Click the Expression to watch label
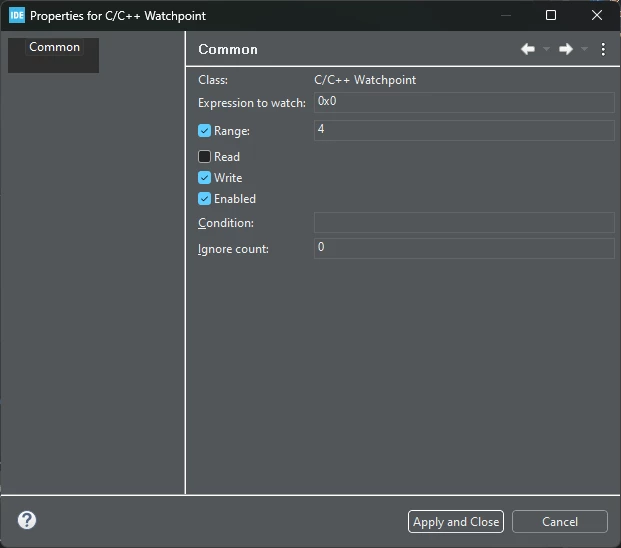The height and width of the screenshot is (548, 621). (252, 103)
